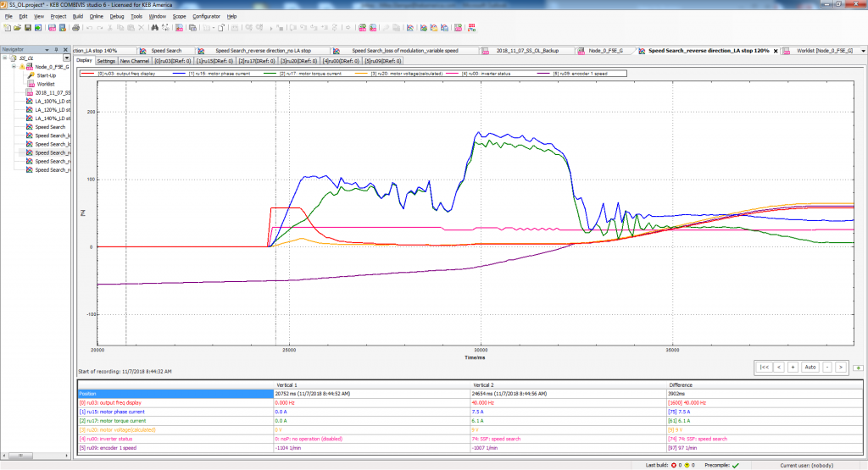Click the green arrow scope status button
868x470 pixels.
858,368
